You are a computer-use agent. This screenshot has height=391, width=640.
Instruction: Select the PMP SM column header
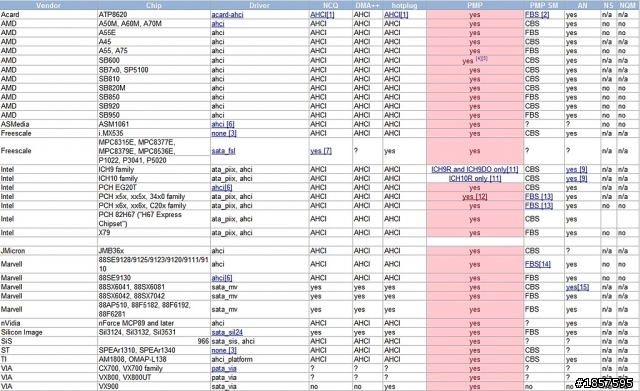tap(544, 5)
